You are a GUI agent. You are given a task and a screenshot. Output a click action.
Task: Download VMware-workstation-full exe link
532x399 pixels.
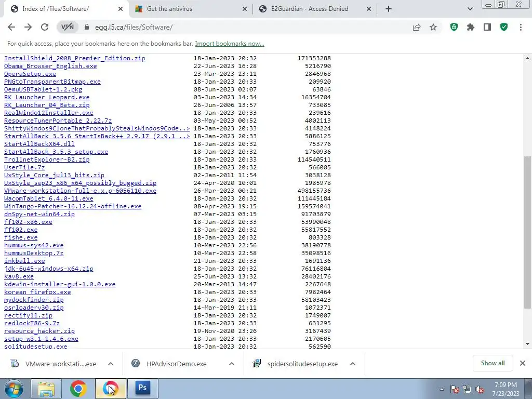80,191
